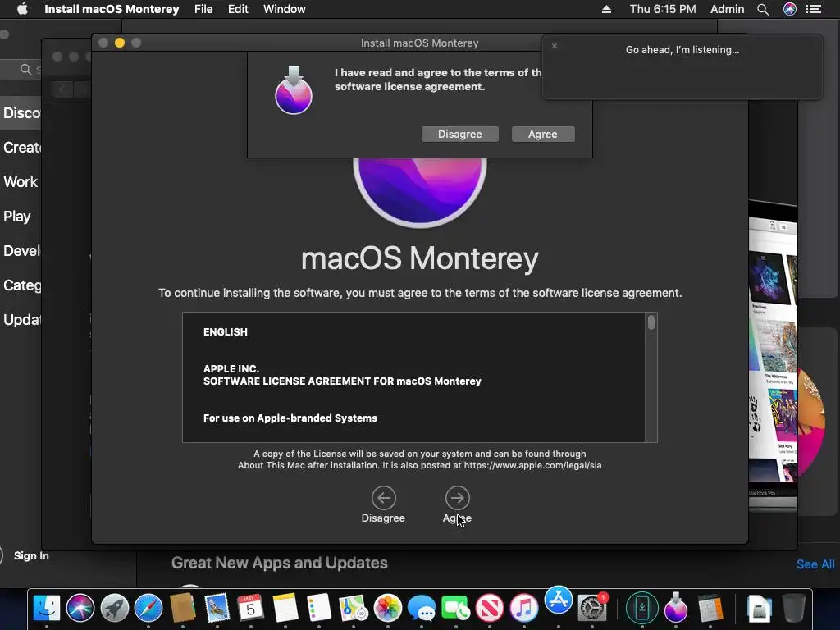The height and width of the screenshot is (630, 840).
Task: Dismiss the Siri listening panel with X
Action: [x=555, y=46]
